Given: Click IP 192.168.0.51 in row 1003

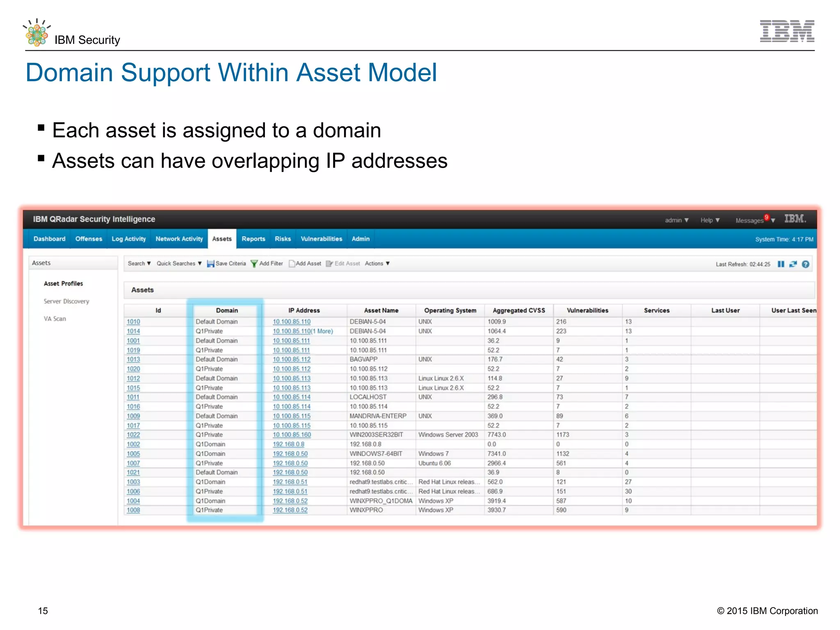Looking at the screenshot, I should pyautogui.click(x=290, y=482).
